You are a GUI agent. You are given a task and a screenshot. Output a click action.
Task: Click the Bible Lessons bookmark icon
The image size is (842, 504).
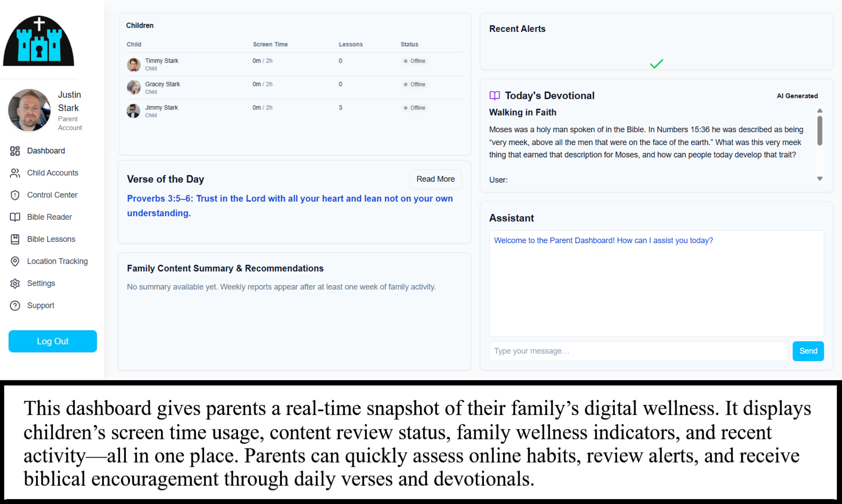point(15,239)
